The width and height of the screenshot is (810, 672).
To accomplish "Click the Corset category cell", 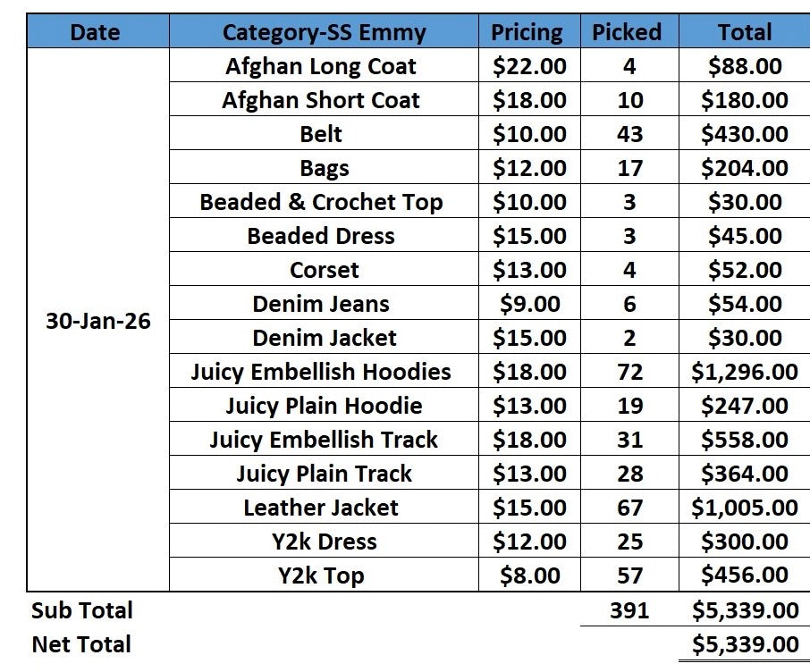I will click(324, 269).
